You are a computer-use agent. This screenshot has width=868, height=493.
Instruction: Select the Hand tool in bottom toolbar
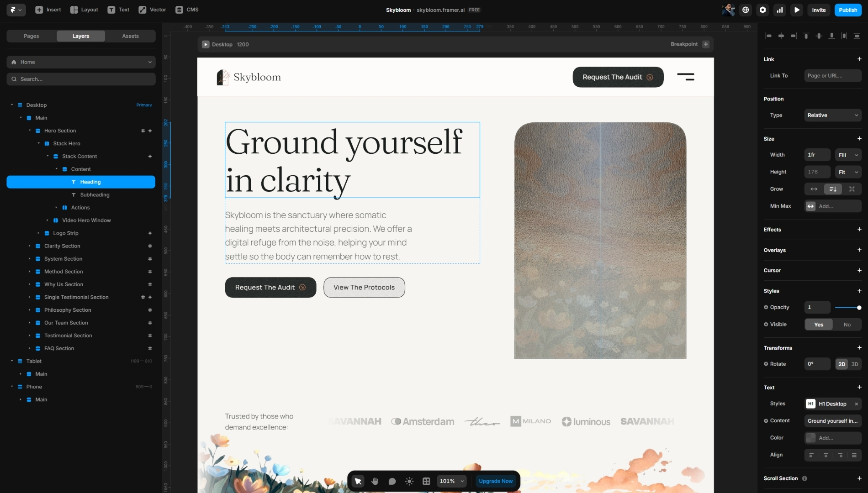point(375,481)
